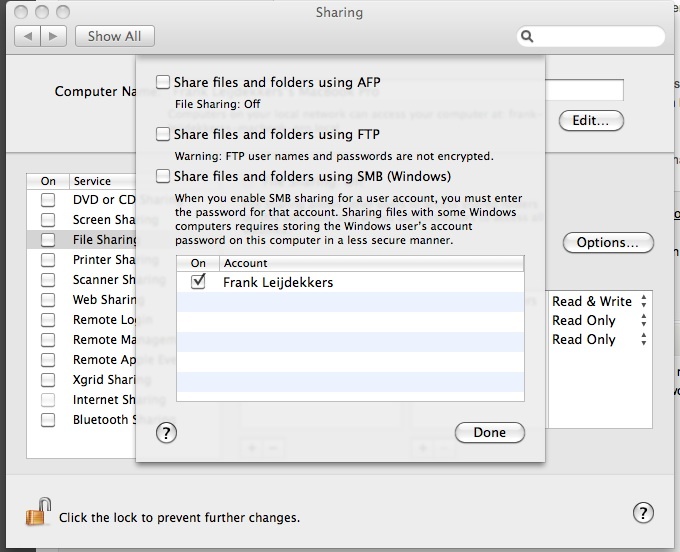Enable Share files and folders using SMB
Screen dimensions: 680x552
tap(163, 176)
